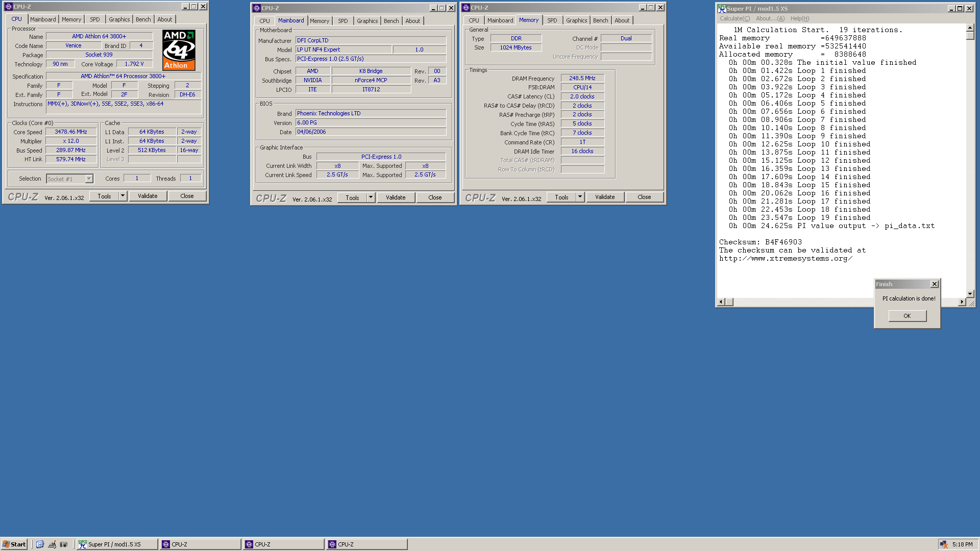Select SPD tab in the Mainboard CPU-Z window
Image resolution: width=980 pixels, height=551 pixels.
tap(343, 21)
